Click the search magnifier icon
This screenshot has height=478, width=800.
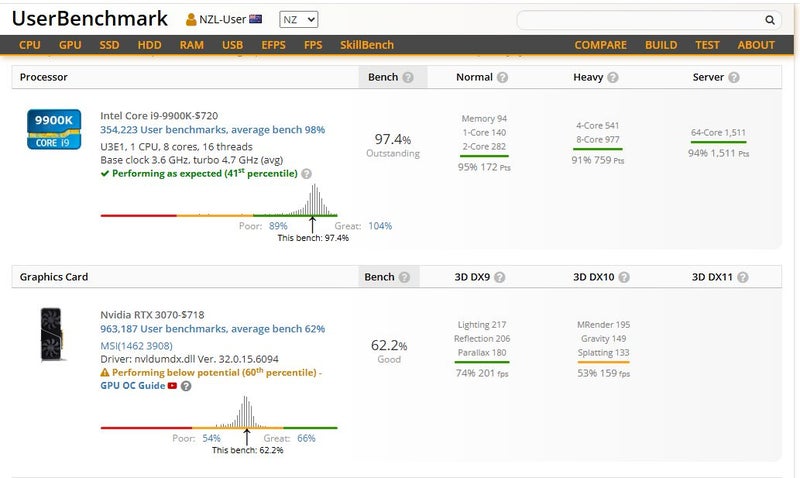pos(769,19)
